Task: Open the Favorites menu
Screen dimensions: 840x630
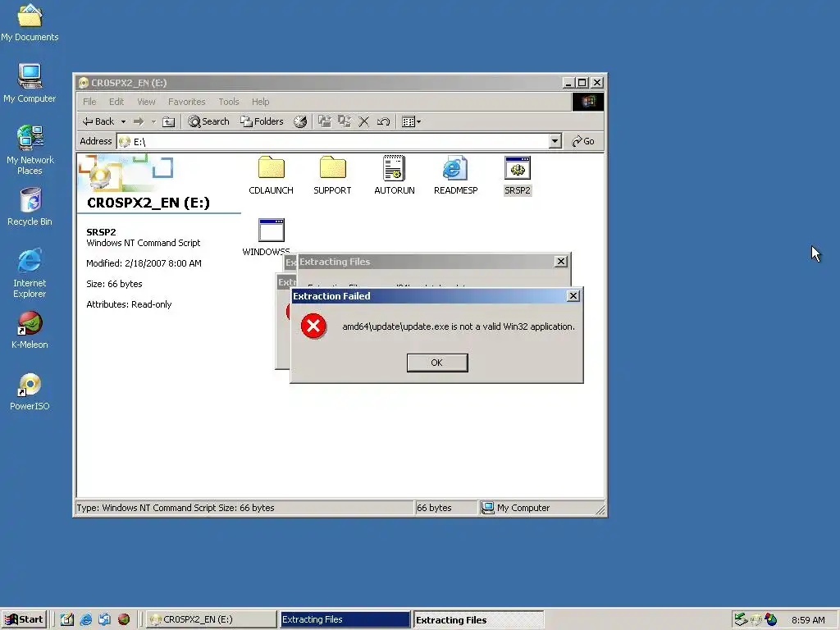Action: 186,102
